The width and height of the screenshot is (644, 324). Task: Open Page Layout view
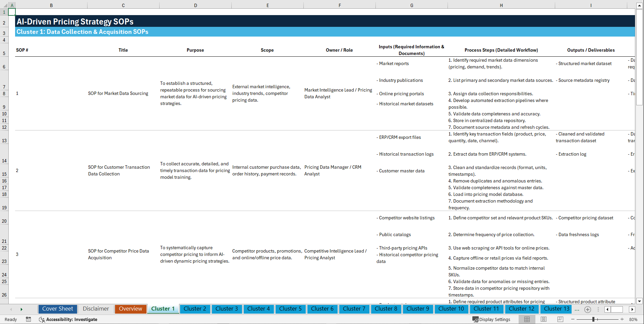pyautogui.click(x=543, y=319)
